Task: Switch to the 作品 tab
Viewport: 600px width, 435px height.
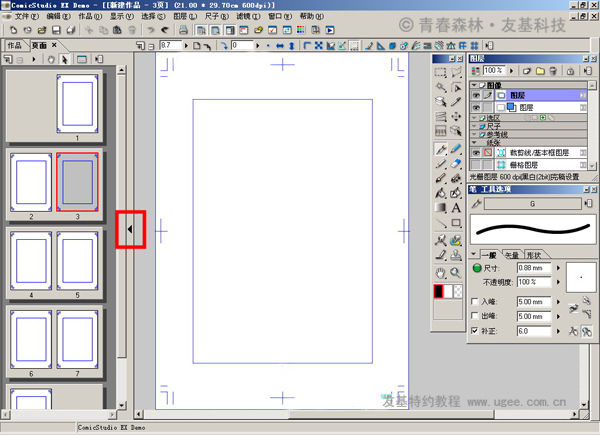Action: pos(15,46)
